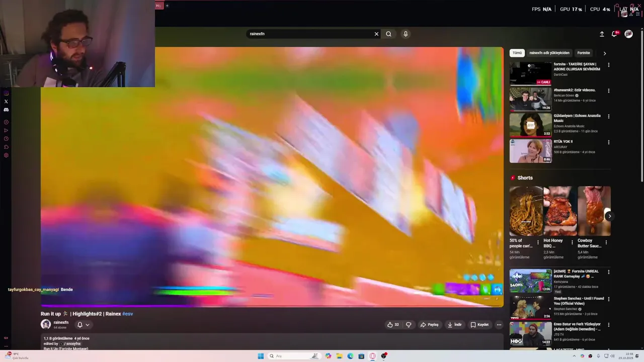644x362 pixels.
Task: Click the Paylaş share button
Action: pyautogui.click(x=430, y=325)
